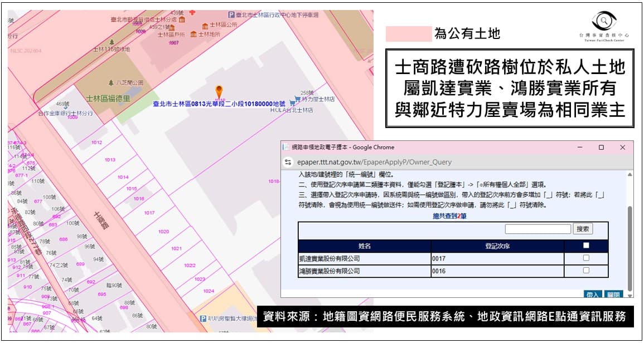Screen dimensions: 644x343
Task: Click the blue parcel label 光華段二小段10180000地號
Action: click(x=219, y=104)
